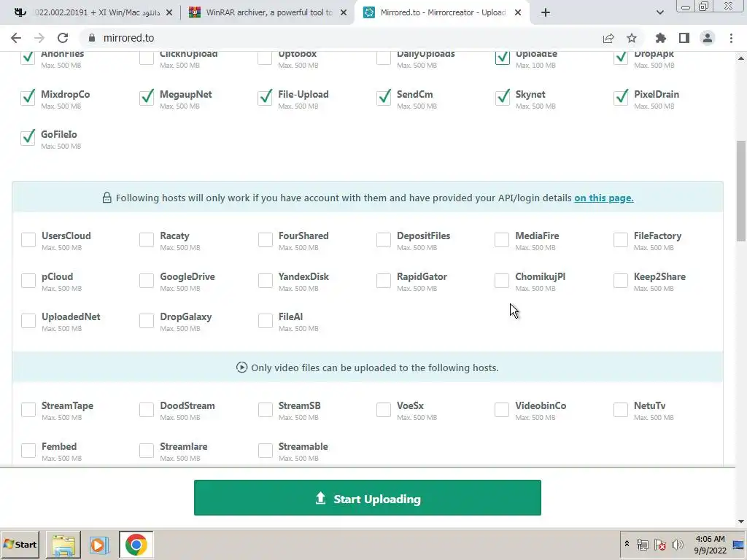The height and width of the screenshot is (560, 747).
Task: Go back to the previous page
Action: (16, 38)
